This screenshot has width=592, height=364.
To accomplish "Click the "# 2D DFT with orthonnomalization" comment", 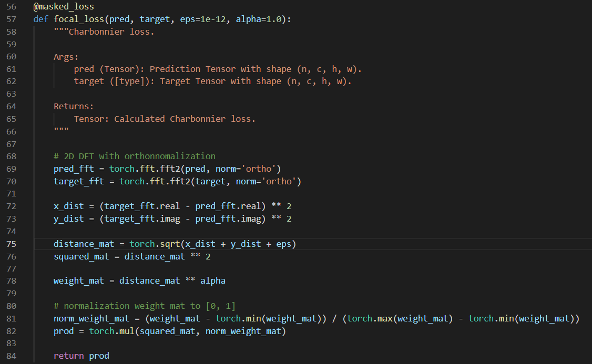I will 135,156.
